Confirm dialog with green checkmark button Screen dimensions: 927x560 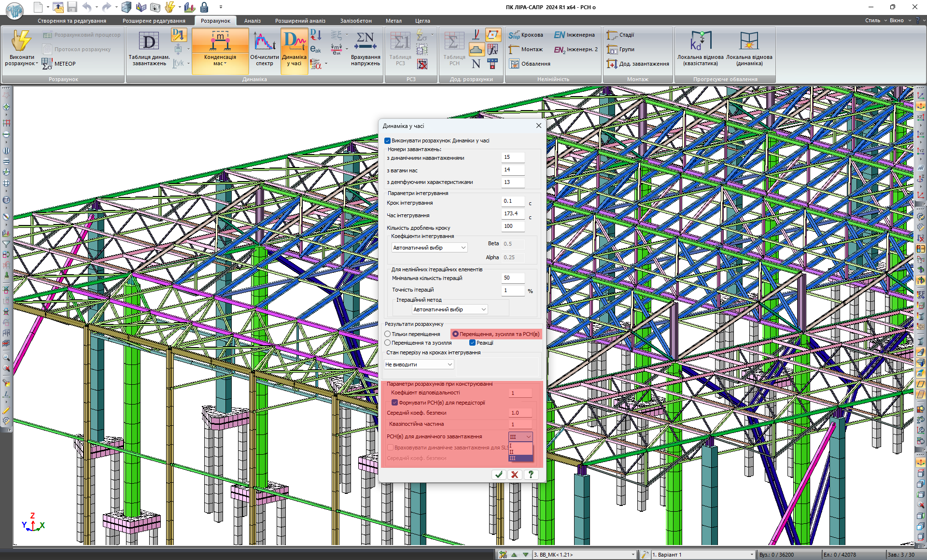[x=499, y=475]
